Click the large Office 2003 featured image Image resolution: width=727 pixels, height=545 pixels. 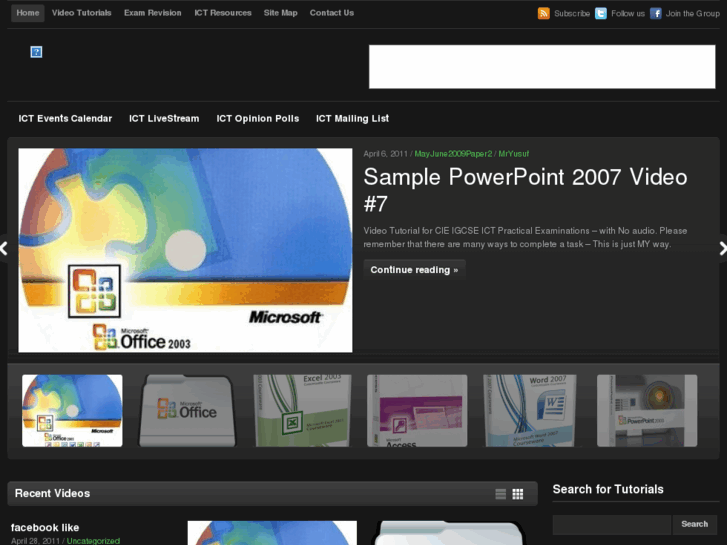click(185, 250)
